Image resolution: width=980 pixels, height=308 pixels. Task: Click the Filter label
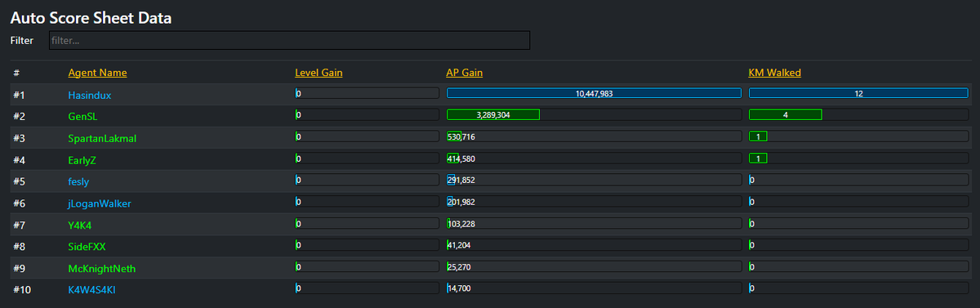tap(22, 40)
